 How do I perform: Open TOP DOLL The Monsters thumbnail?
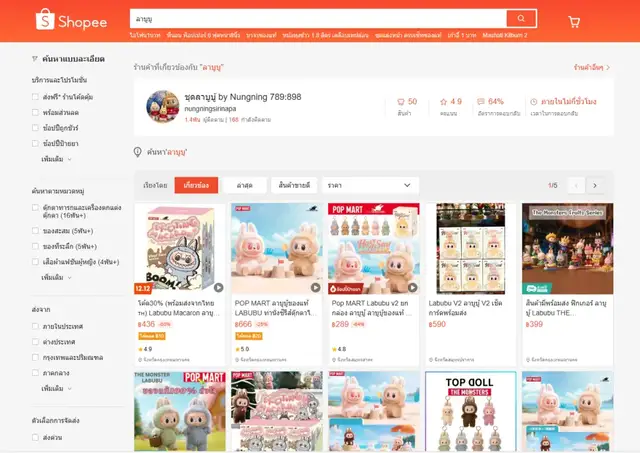[x=471, y=411]
